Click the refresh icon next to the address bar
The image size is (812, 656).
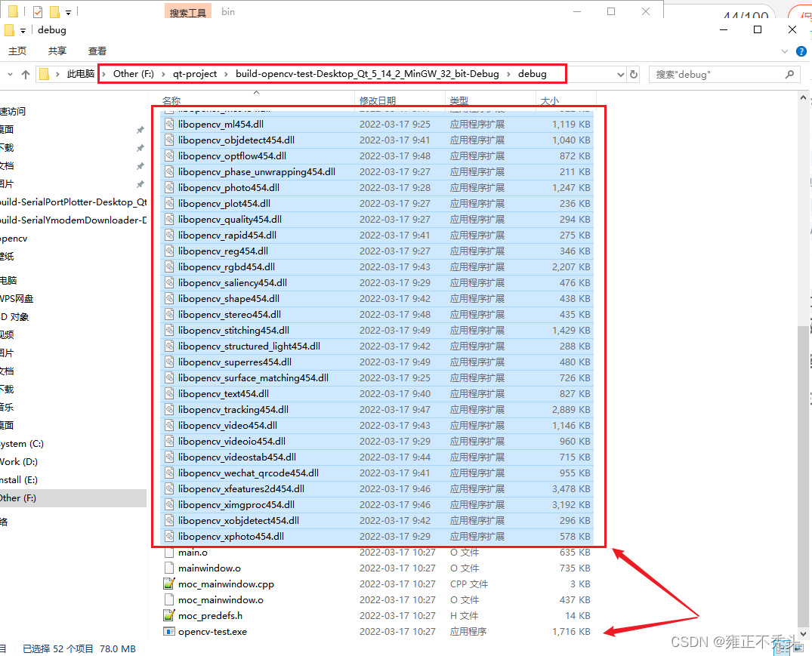click(633, 73)
